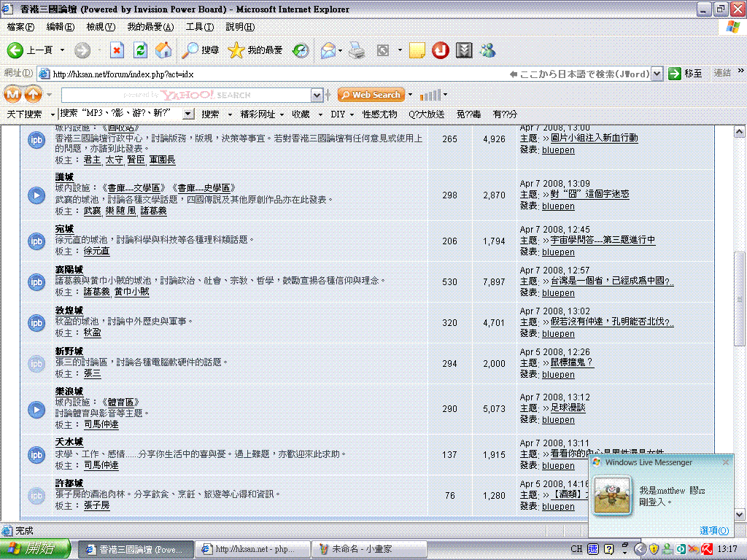This screenshot has height=560, width=747.
Task: Click the orange Web Search button
Action: point(371,95)
